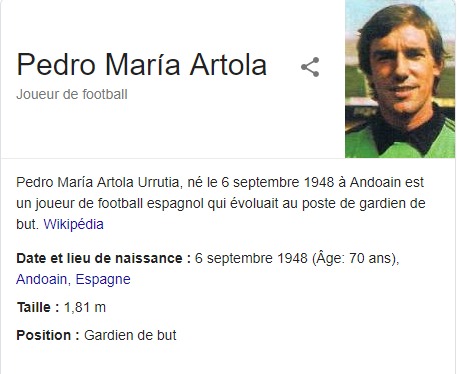Click the Joueur de football subtitle
Screen dimensions: 457x374
click(72, 94)
